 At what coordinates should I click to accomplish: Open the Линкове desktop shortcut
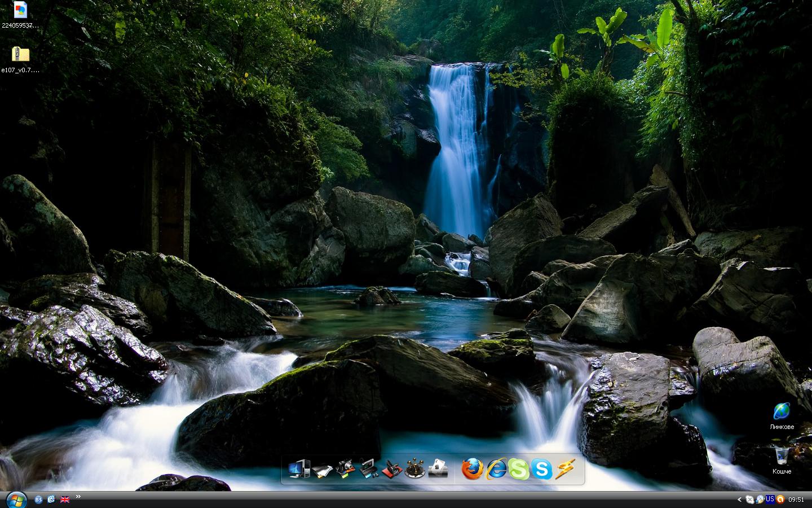(x=782, y=417)
